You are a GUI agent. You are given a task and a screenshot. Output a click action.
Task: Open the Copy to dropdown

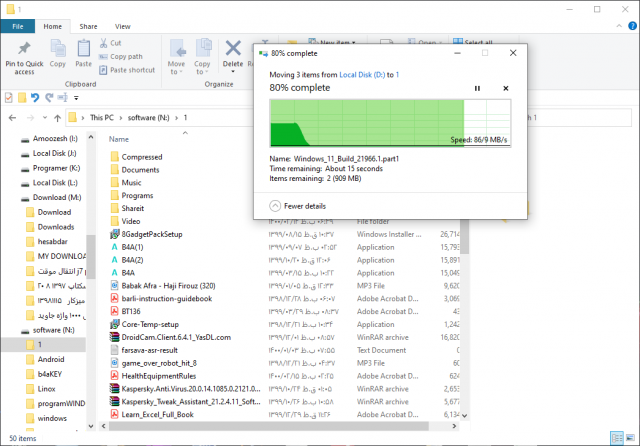(202, 65)
